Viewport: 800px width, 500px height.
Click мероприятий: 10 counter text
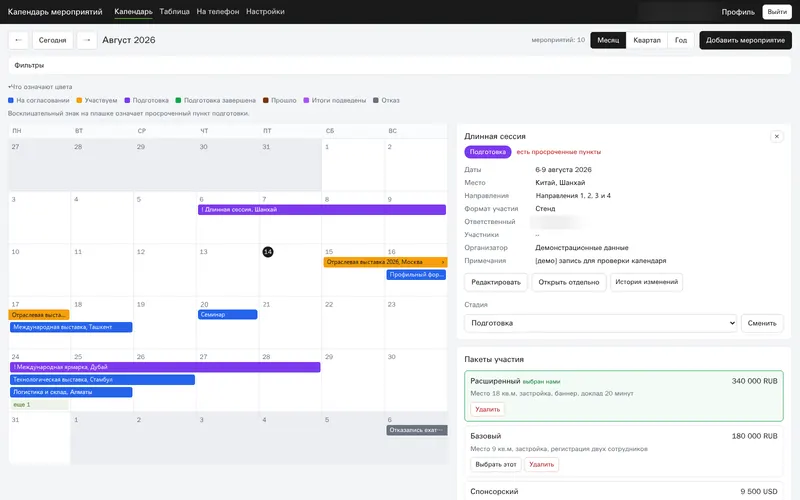click(x=558, y=40)
